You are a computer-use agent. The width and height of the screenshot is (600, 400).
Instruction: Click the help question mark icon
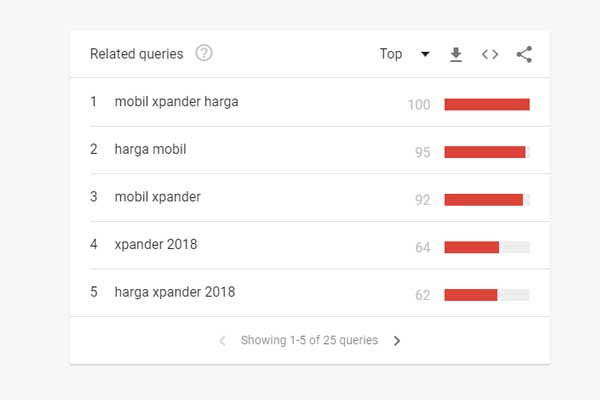[x=204, y=53]
